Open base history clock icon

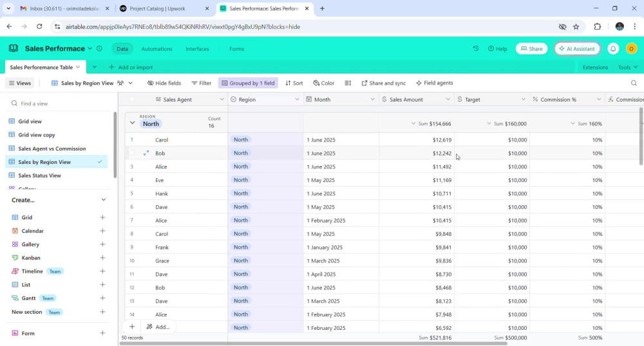[x=476, y=48]
